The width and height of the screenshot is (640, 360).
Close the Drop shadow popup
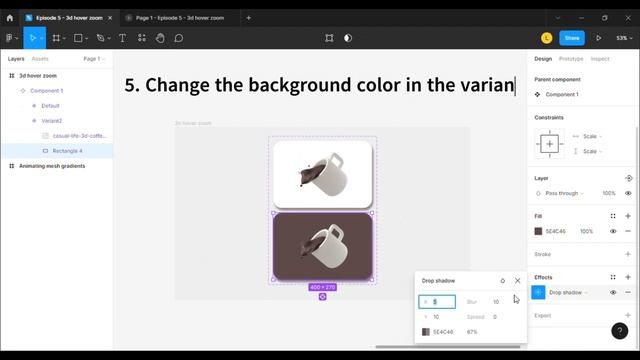click(518, 281)
